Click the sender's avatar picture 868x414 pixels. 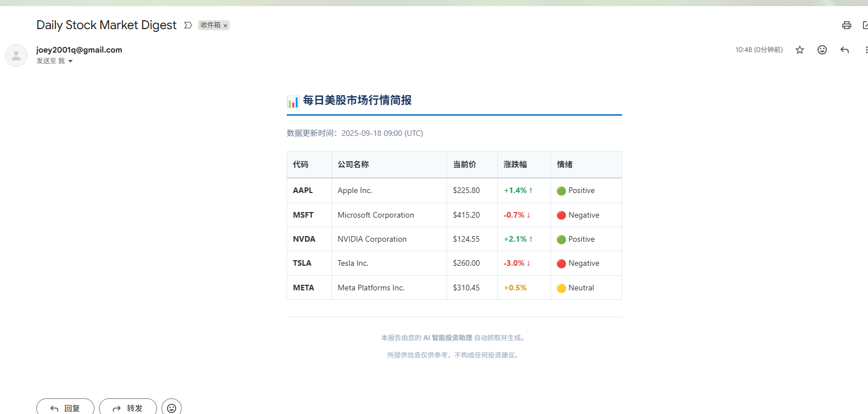point(16,55)
